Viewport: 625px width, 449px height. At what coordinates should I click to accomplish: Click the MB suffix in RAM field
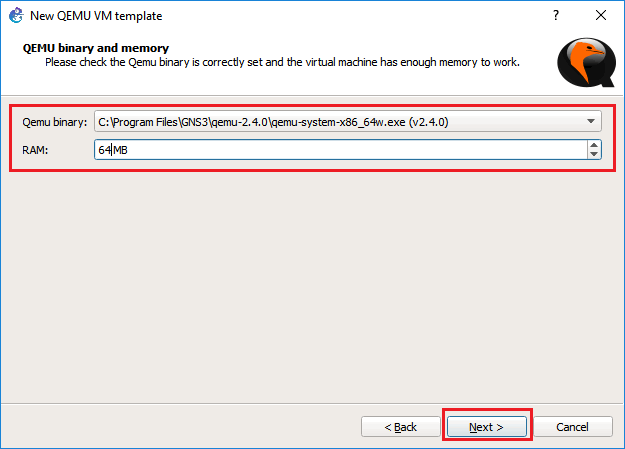click(x=122, y=149)
